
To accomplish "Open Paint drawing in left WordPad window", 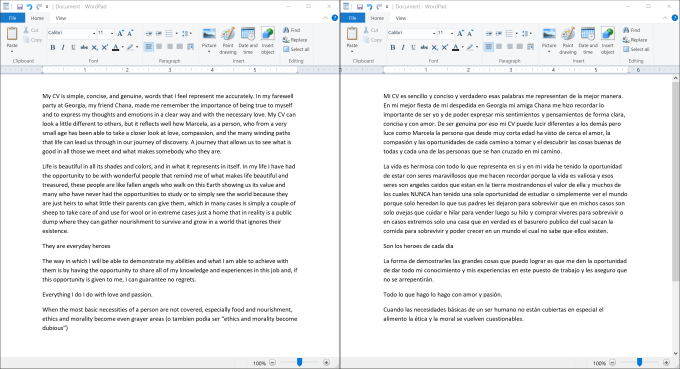I will click(x=228, y=41).
